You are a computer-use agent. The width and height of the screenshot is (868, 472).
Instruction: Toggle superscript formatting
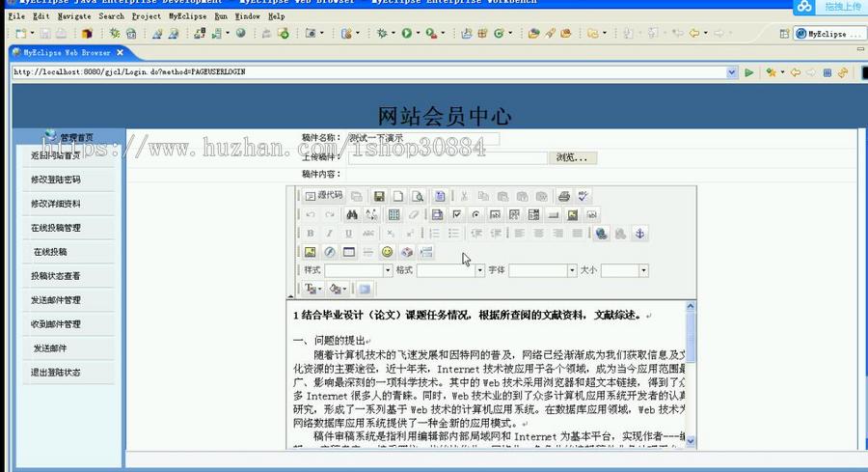(x=410, y=234)
